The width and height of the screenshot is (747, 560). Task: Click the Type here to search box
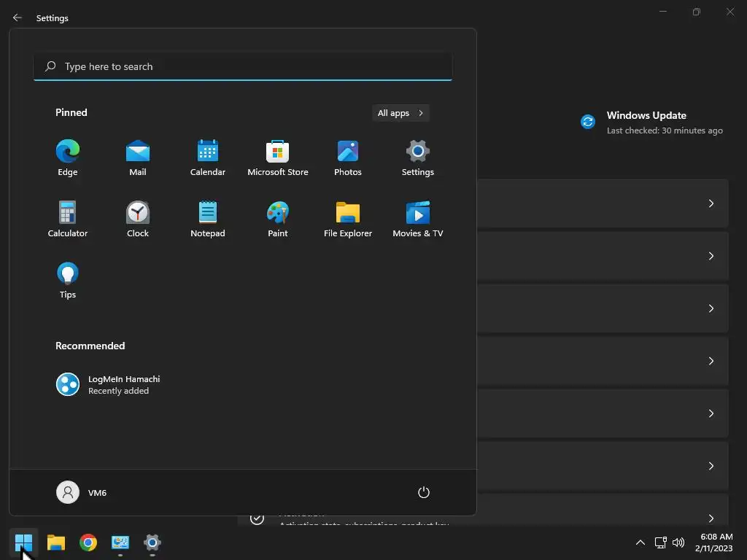243,66
